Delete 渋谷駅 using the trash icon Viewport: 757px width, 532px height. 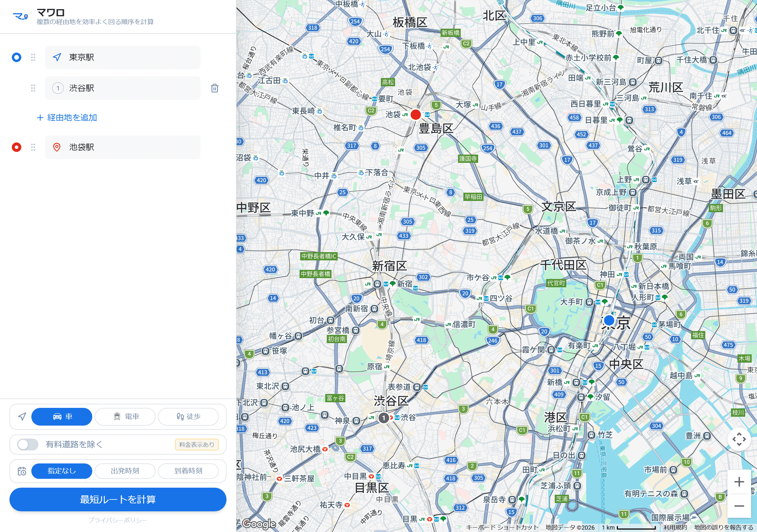pyautogui.click(x=215, y=88)
